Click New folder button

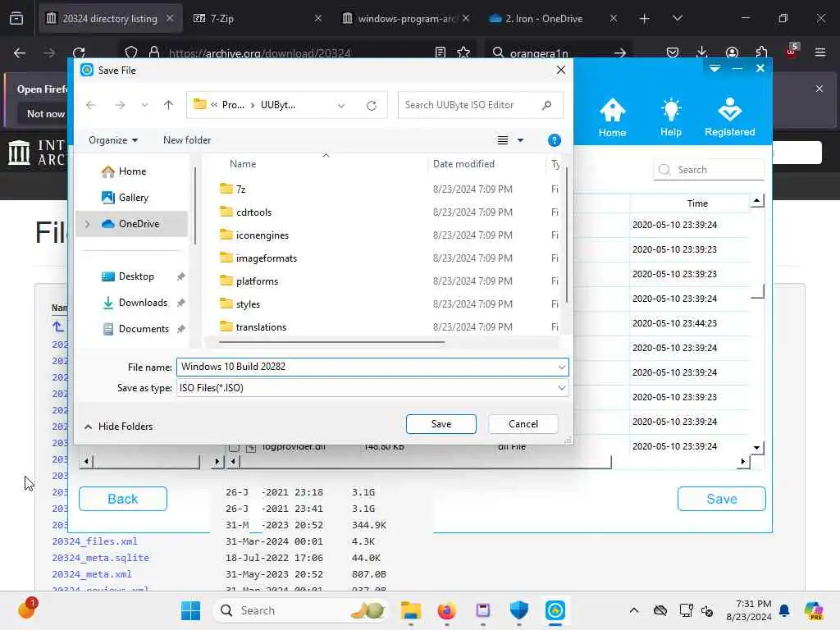point(186,140)
